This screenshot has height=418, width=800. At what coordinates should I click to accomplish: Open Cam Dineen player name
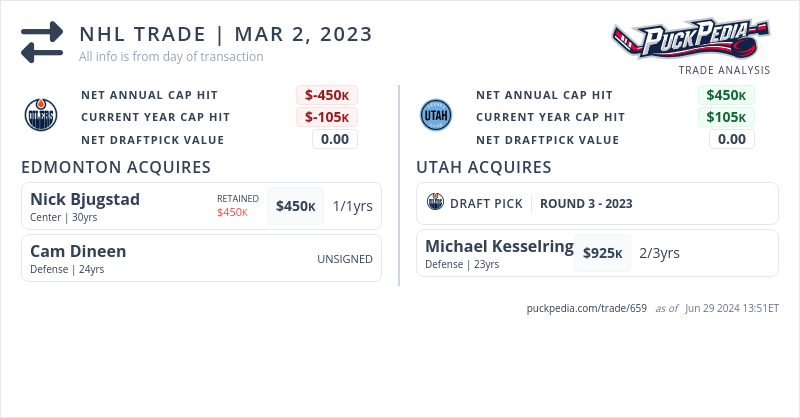tap(78, 251)
